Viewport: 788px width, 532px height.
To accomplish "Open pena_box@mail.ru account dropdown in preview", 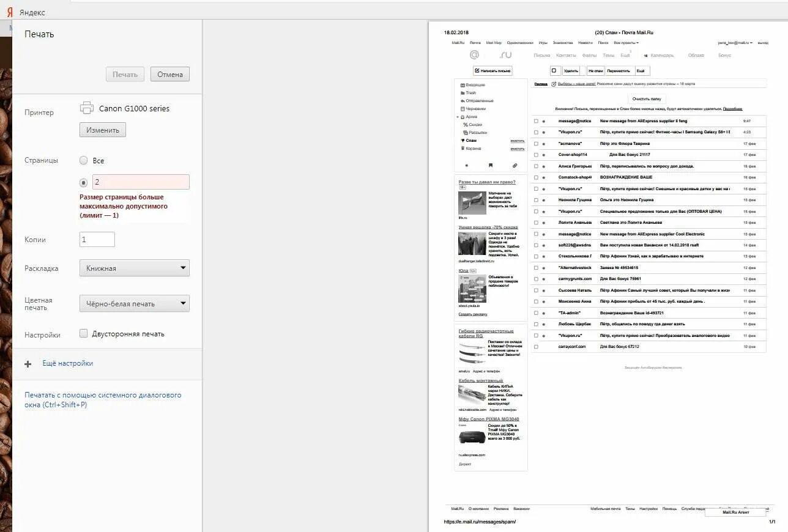I will tap(735, 43).
